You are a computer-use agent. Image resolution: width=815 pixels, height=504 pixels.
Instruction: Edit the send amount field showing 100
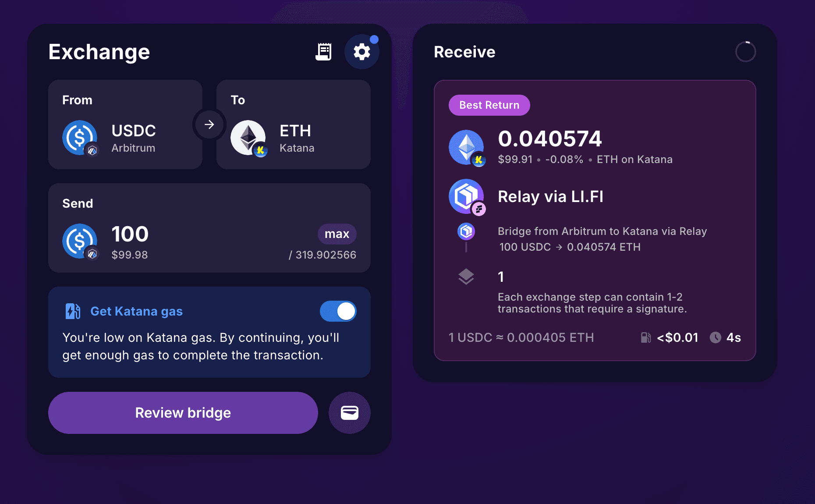click(130, 234)
